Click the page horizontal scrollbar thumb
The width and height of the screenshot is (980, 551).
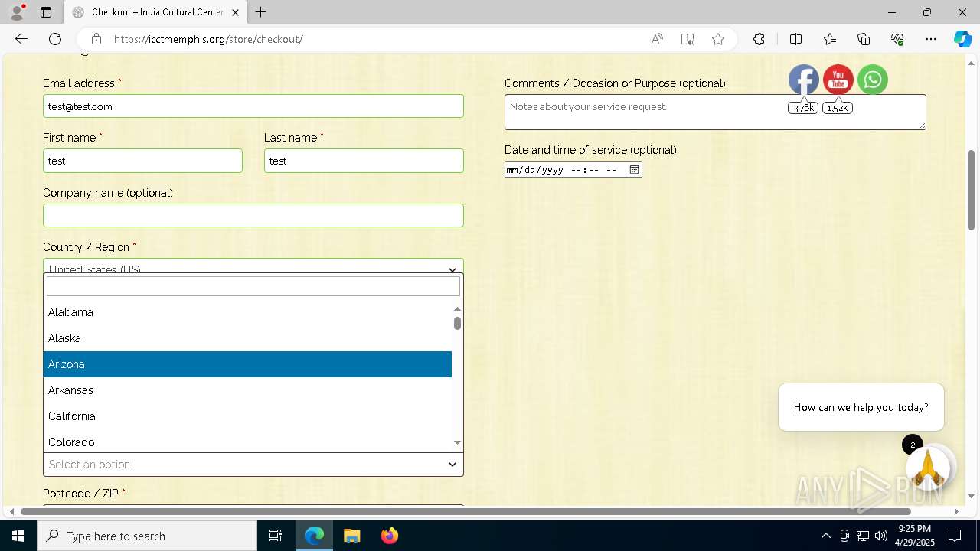coord(465,511)
